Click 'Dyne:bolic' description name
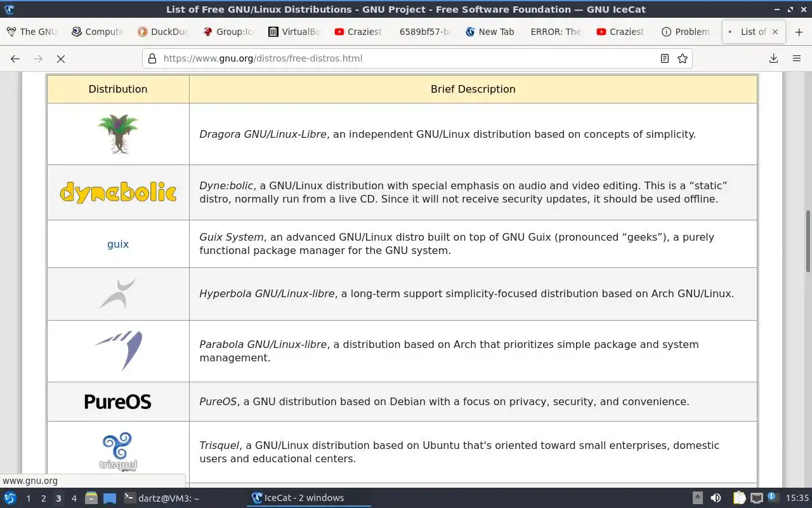Image resolution: width=812 pixels, height=508 pixels. click(226, 185)
